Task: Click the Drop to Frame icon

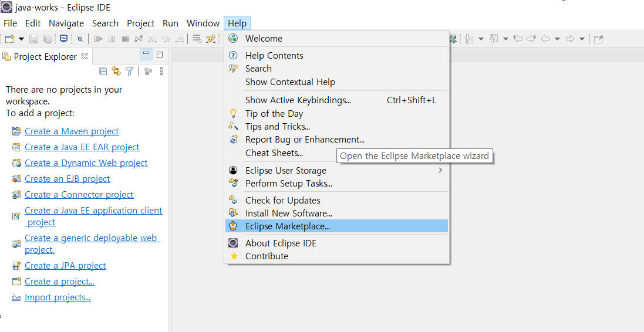Action: [x=198, y=39]
